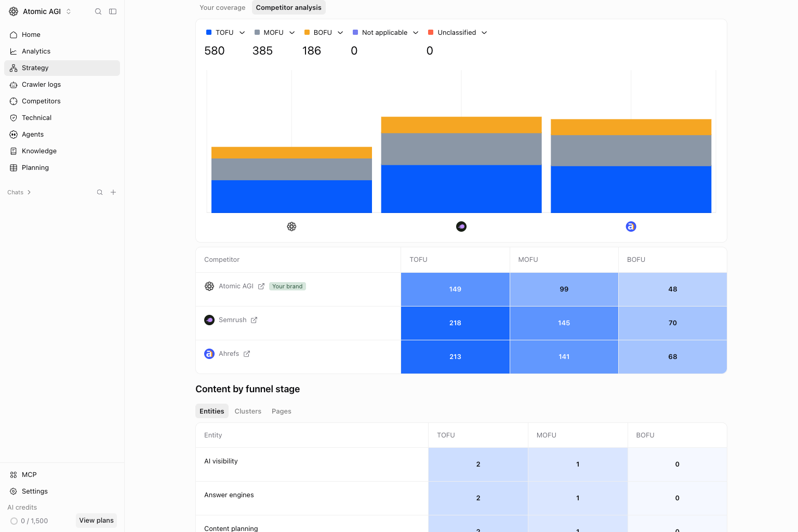This screenshot has width=798, height=532.
Task: Open Analytics in the sidebar
Action: tap(62, 51)
